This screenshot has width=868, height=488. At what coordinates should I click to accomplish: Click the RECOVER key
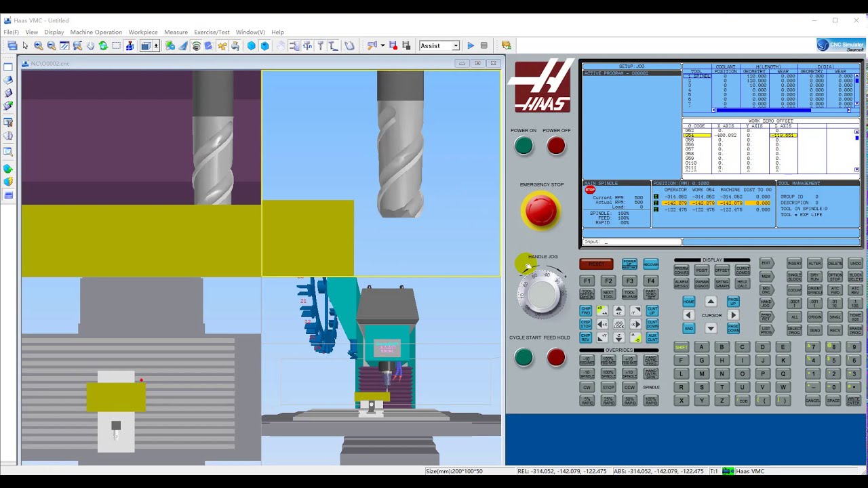651,264
